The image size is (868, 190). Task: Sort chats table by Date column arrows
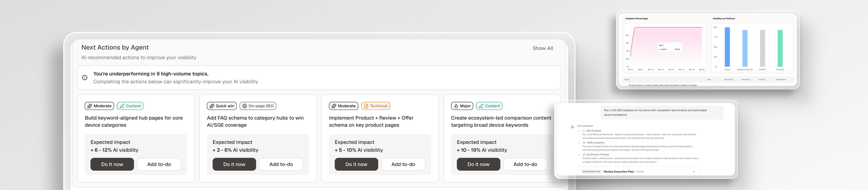[713, 80]
